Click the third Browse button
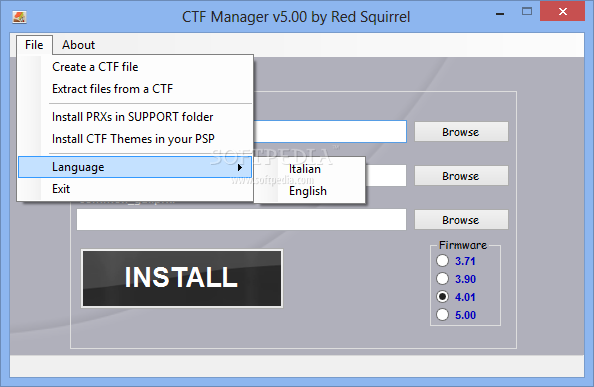This screenshot has height=387, width=594. click(461, 220)
